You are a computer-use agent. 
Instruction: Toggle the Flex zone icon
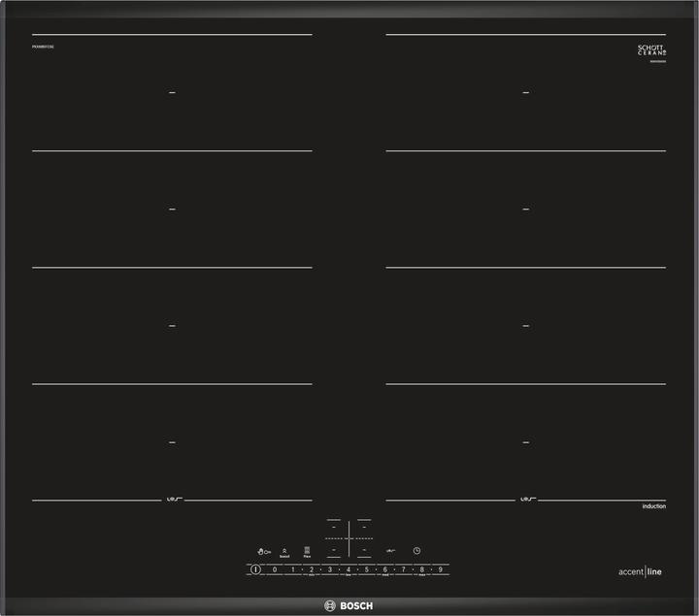pos(307,552)
